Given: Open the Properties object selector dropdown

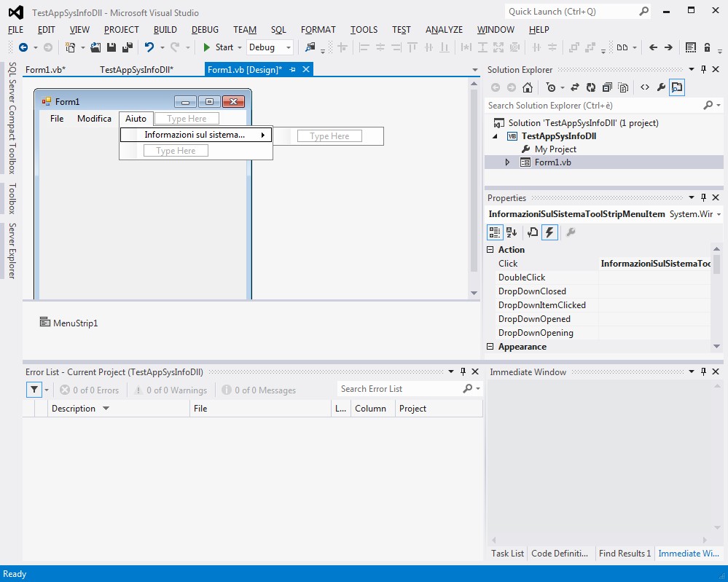Looking at the screenshot, I should click(719, 214).
